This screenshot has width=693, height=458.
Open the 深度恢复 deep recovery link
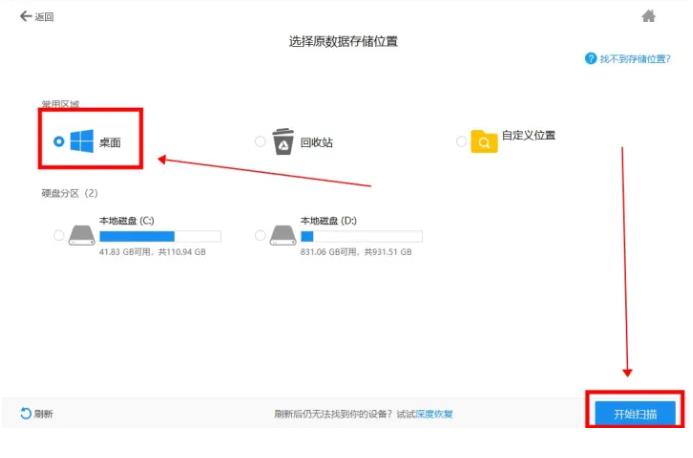[x=434, y=414]
